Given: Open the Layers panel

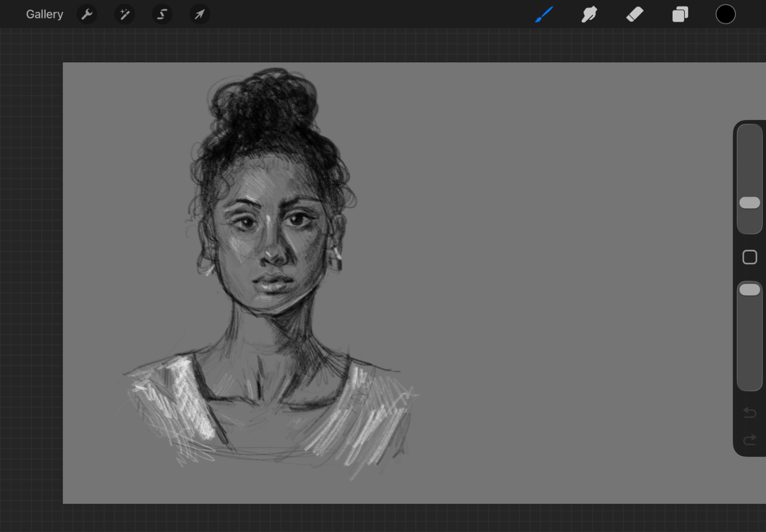Looking at the screenshot, I should coord(680,15).
